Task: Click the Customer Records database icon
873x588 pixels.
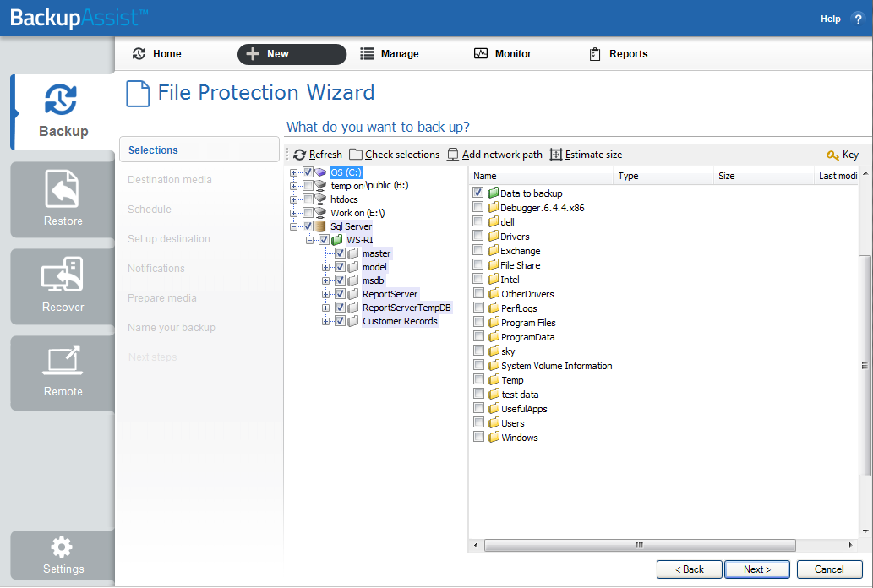Action: pyautogui.click(x=353, y=321)
